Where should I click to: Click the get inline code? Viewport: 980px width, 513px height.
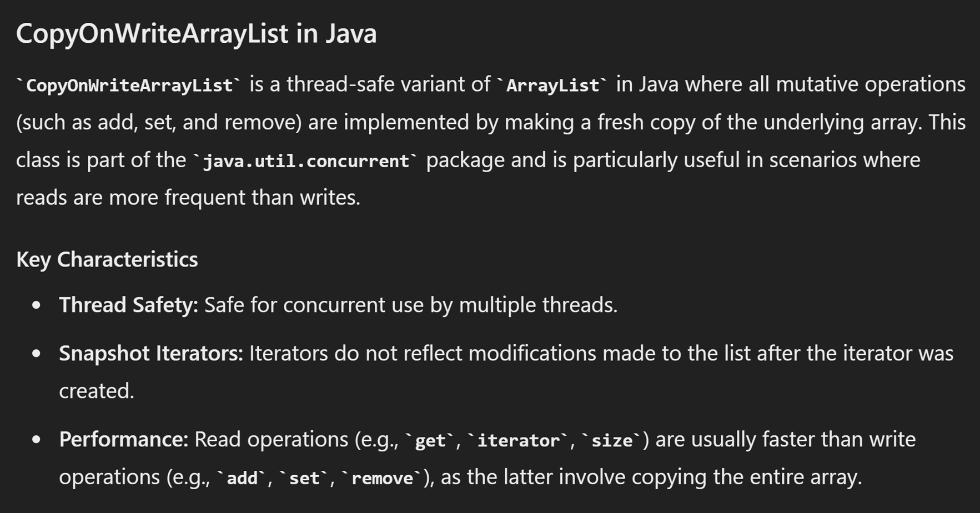[430, 440]
